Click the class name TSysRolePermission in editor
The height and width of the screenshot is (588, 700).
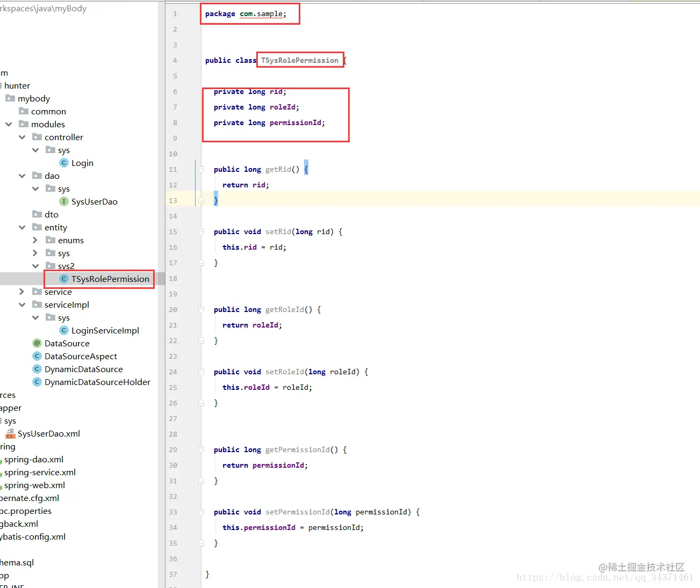point(300,60)
